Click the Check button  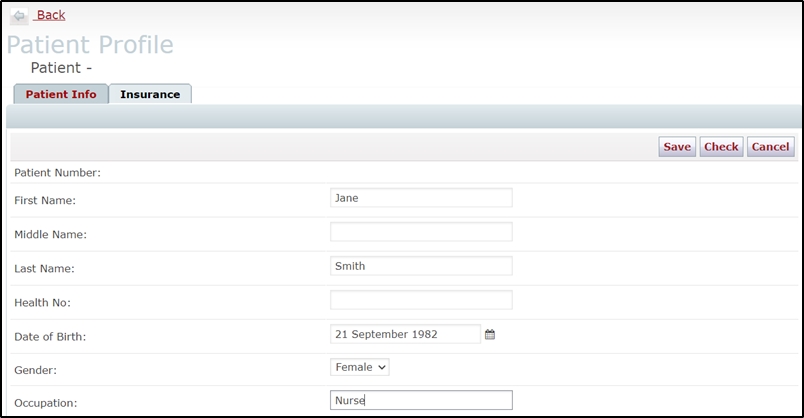coord(721,147)
